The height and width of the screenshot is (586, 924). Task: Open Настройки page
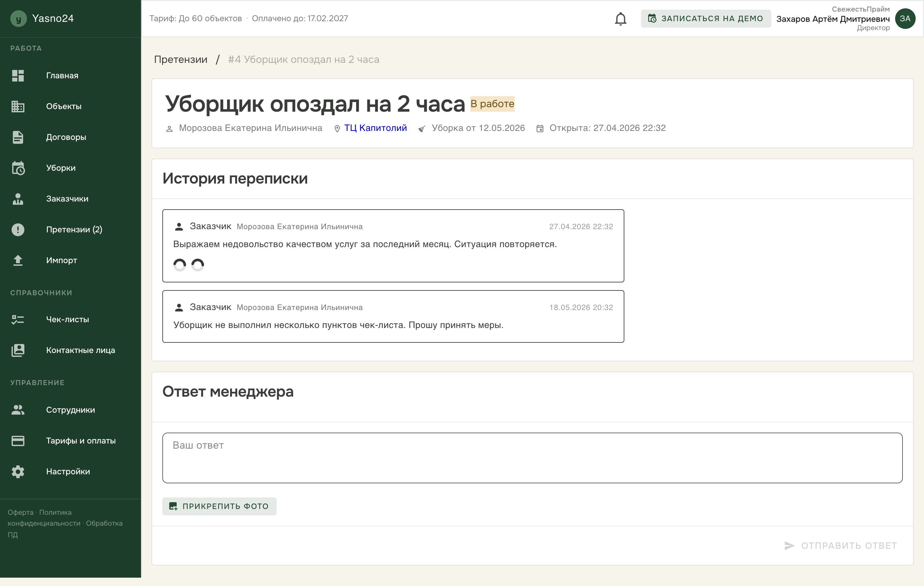[71, 472]
